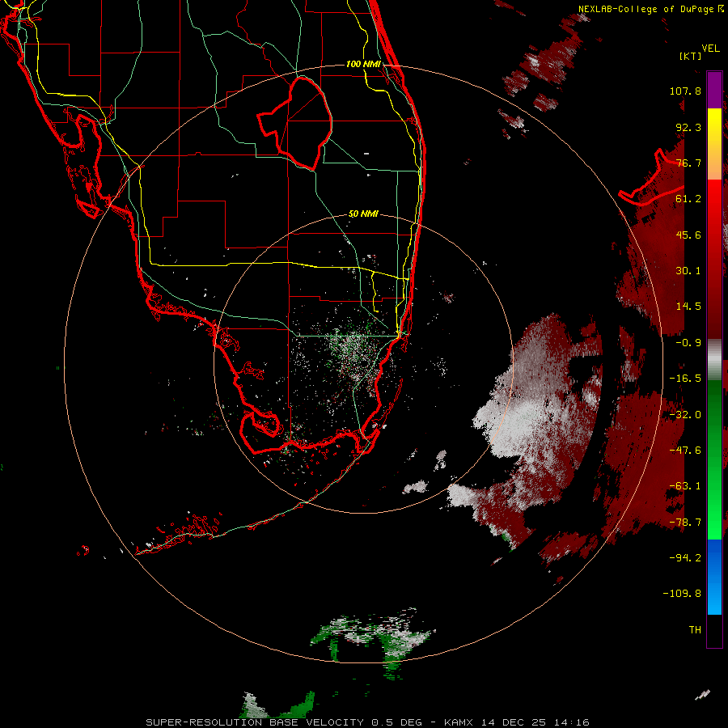Click the -32.0 scale value

pos(685,415)
